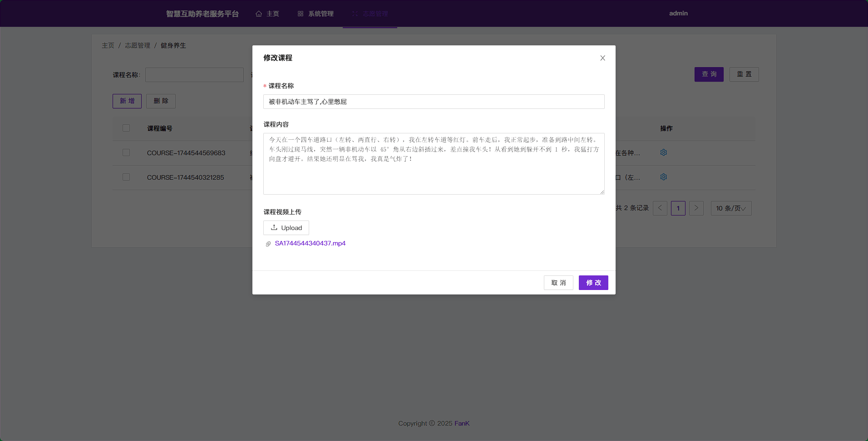Viewport: 868px width, 441px height.
Task: Click the COURSE-1744544569683 cell text
Action: (186, 153)
